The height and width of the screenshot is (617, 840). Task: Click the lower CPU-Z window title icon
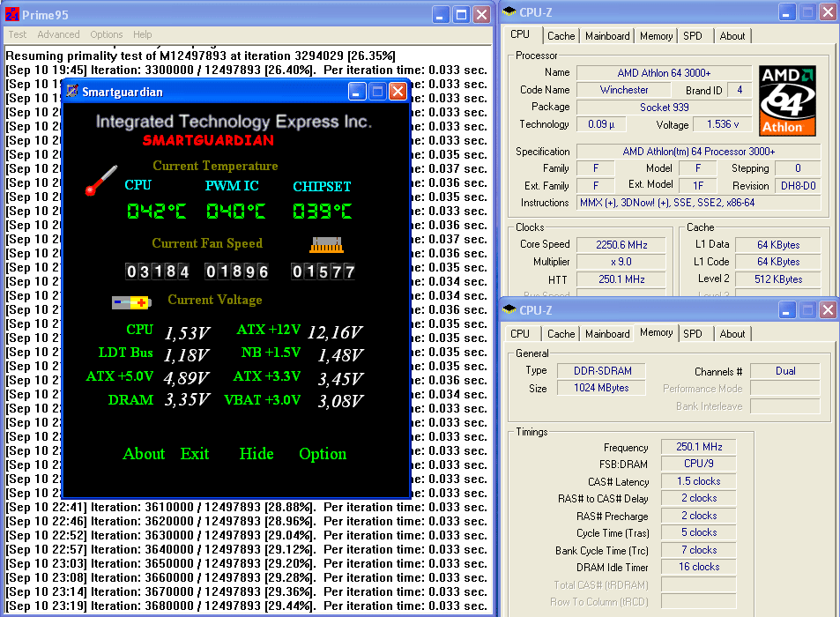tap(509, 310)
